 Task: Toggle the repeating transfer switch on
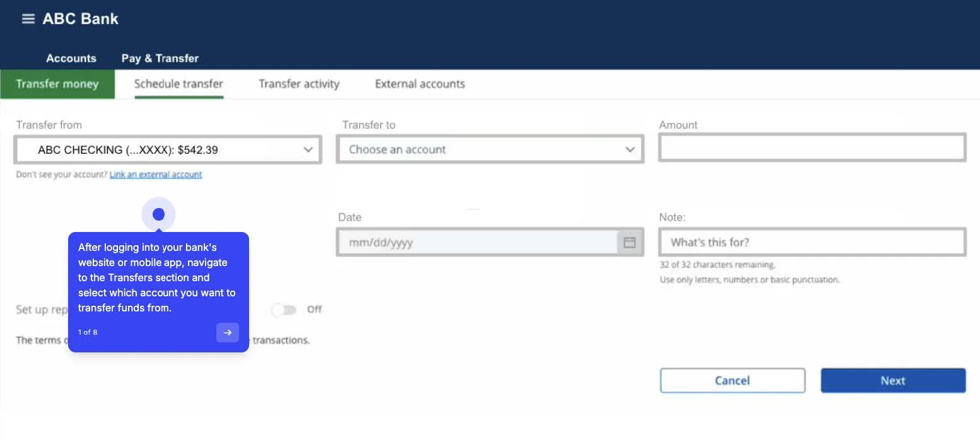click(284, 310)
